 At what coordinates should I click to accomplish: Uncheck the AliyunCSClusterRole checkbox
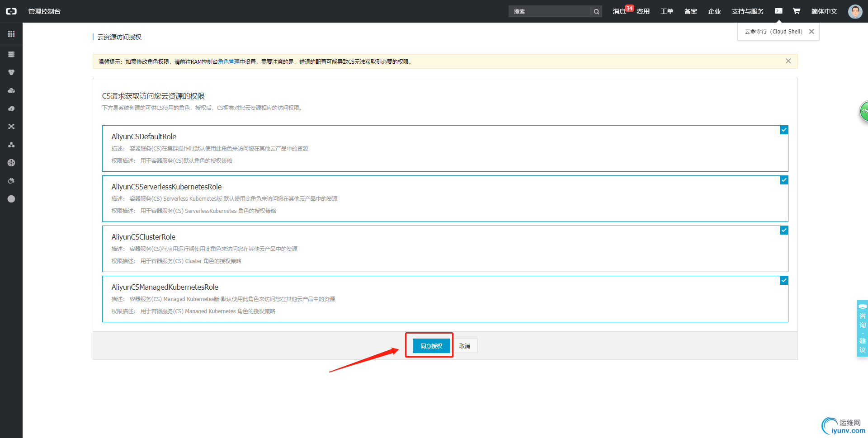(x=784, y=231)
